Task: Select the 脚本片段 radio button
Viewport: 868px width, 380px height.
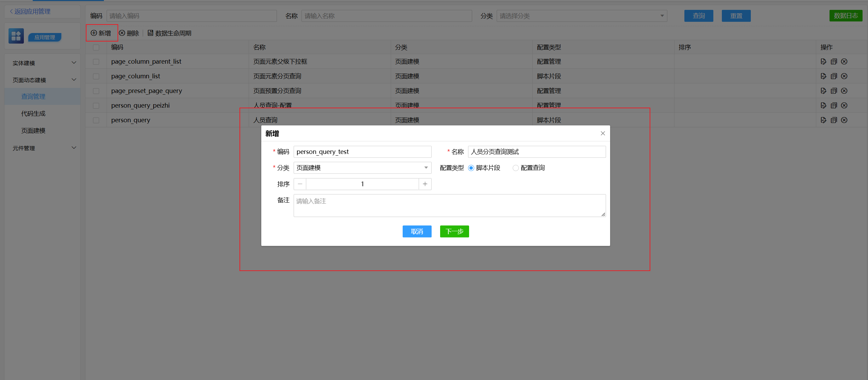Action: pyautogui.click(x=471, y=168)
